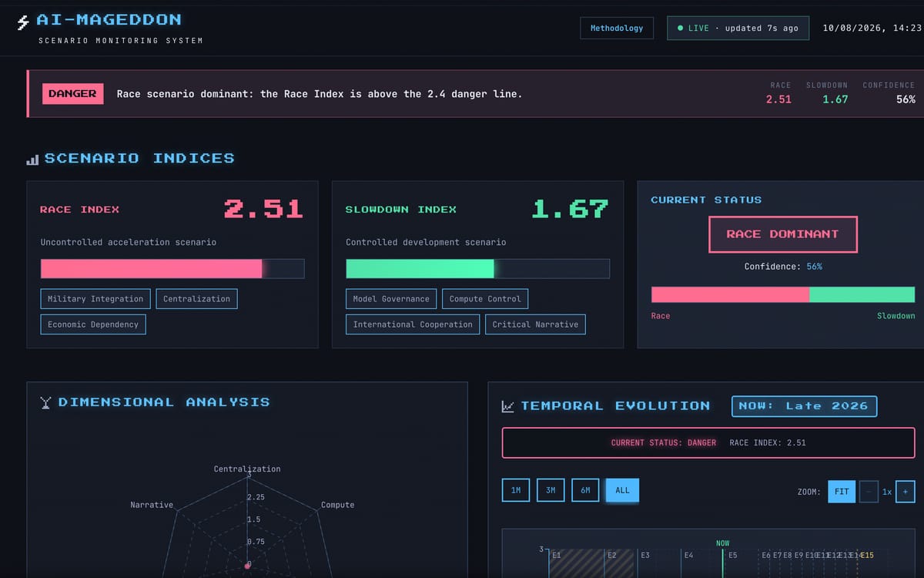Click the green LIVE status dot
The image size is (924, 578).
[680, 29]
